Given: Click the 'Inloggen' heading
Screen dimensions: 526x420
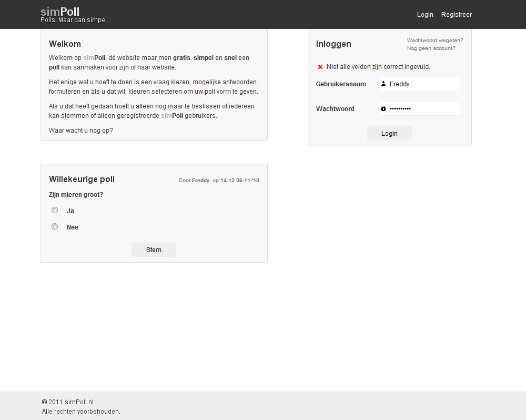Looking at the screenshot, I should [333, 44].
